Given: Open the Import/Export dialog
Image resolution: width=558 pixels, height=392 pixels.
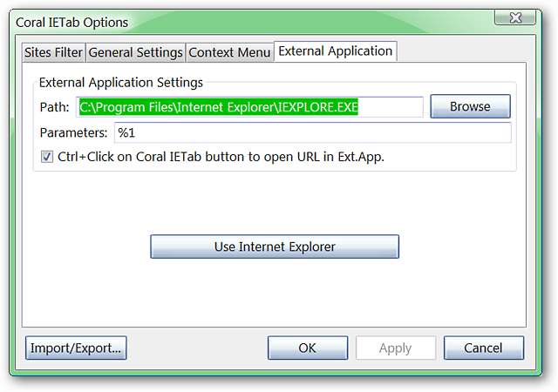Looking at the screenshot, I should (77, 348).
